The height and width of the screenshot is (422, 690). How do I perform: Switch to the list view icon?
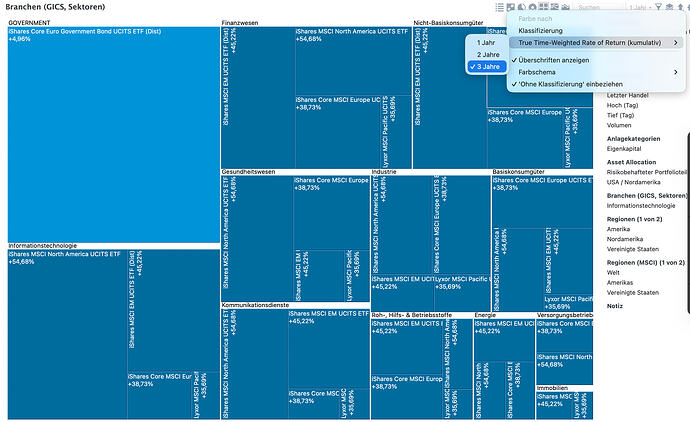500,7
